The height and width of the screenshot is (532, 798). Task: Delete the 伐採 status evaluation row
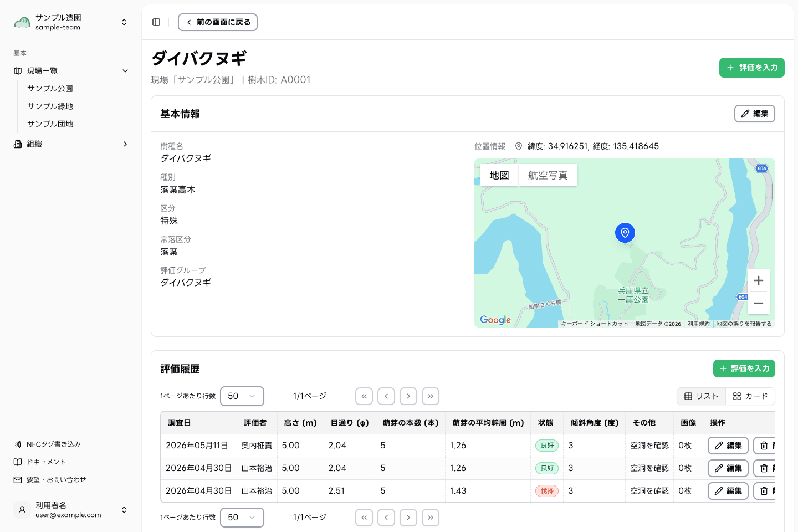click(765, 491)
